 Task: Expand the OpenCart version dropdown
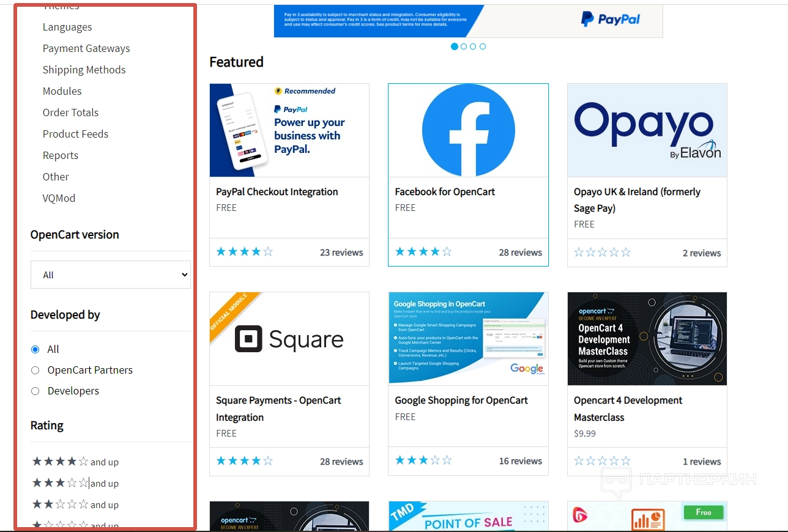pyautogui.click(x=111, y=275)
